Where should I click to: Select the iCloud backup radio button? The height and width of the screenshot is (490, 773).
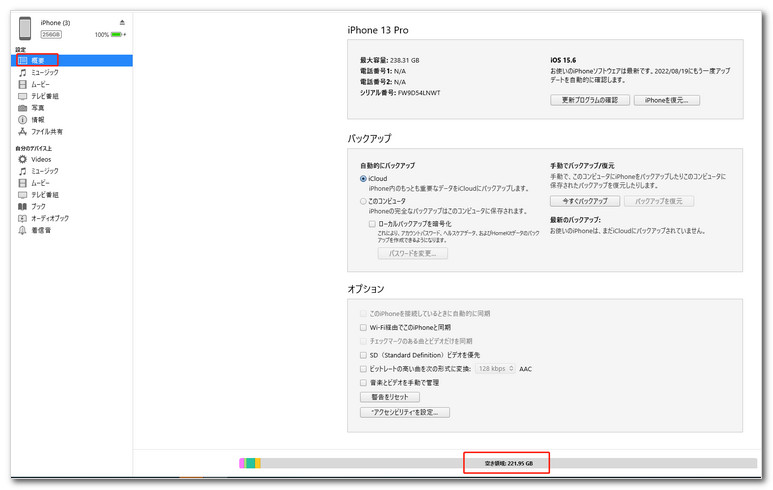coord(363,179)
